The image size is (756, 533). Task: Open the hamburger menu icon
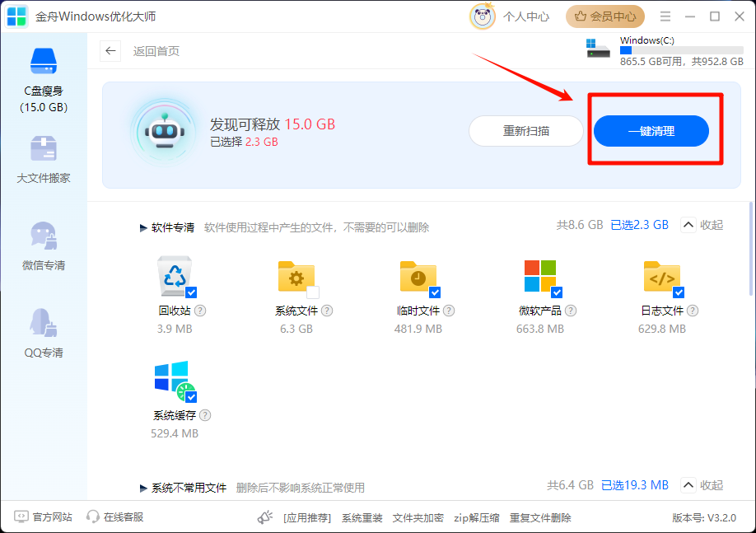pyautogui.click(x=665, y=16)
